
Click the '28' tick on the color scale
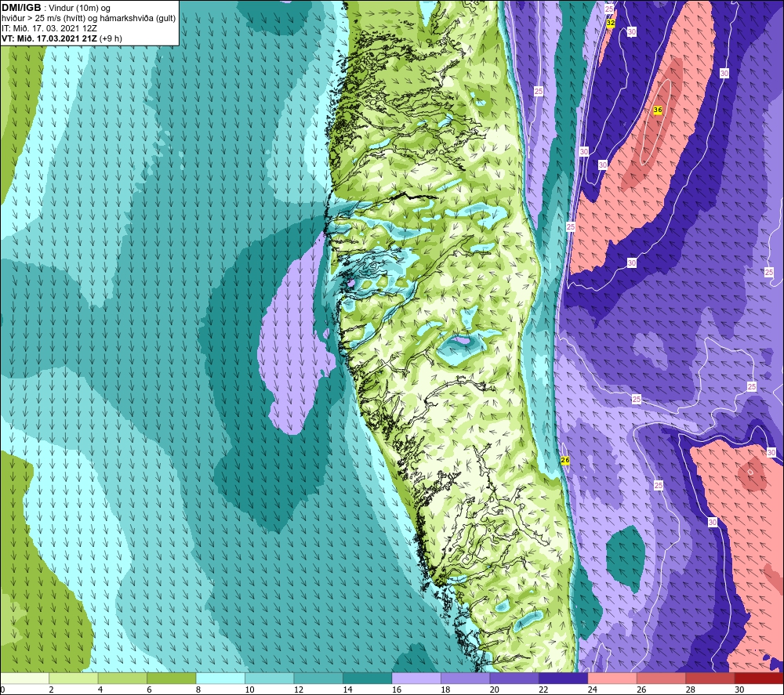pos(691,690)
